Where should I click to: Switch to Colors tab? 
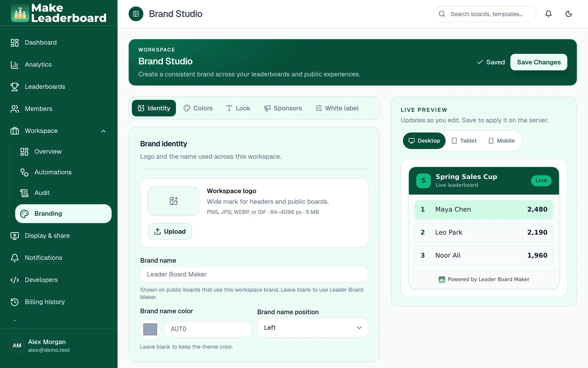click(198, 108)
